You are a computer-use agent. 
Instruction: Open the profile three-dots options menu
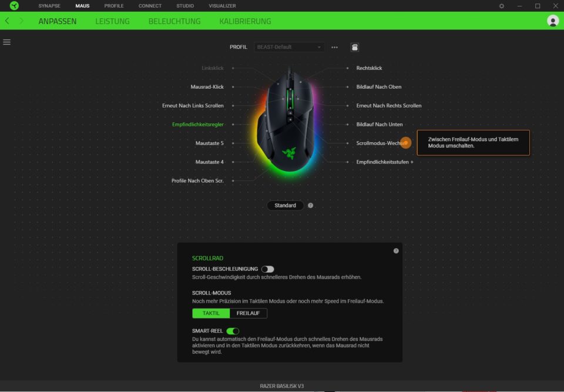pos(334,47)
